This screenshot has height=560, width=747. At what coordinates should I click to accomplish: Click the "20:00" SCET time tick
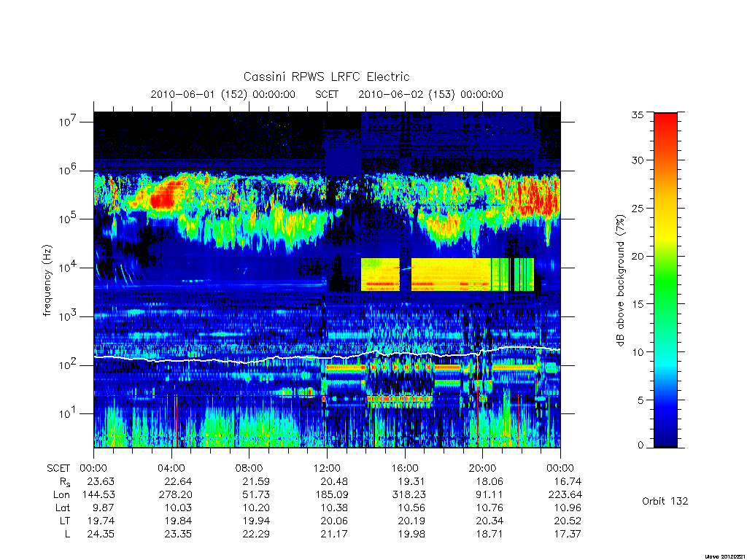[483, 468]
